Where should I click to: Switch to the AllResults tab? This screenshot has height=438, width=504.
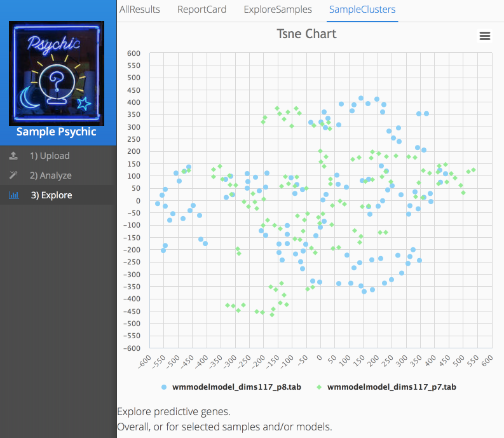click(140, 10)
